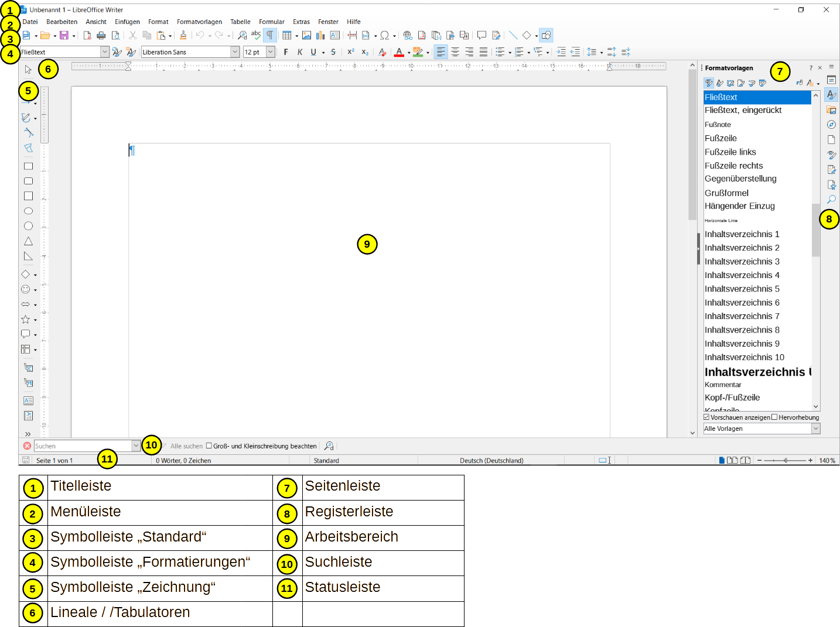
Task: Open the font size 12 pt dropdown
Action: tap(271, 52)
